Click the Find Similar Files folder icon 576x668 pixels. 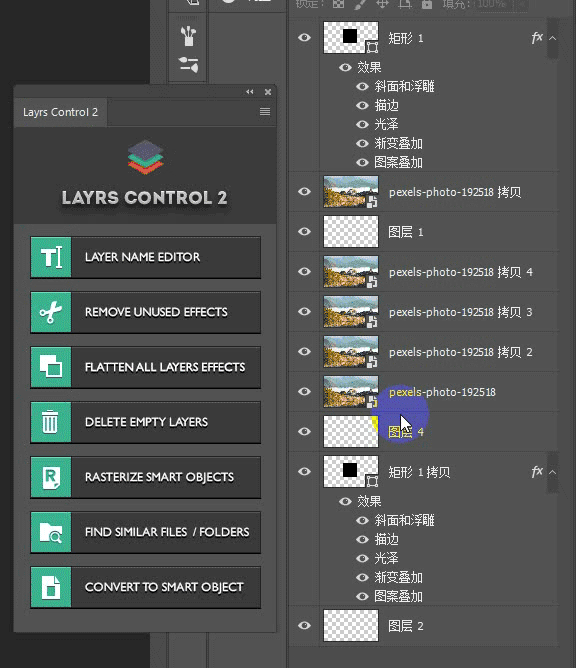51,532
